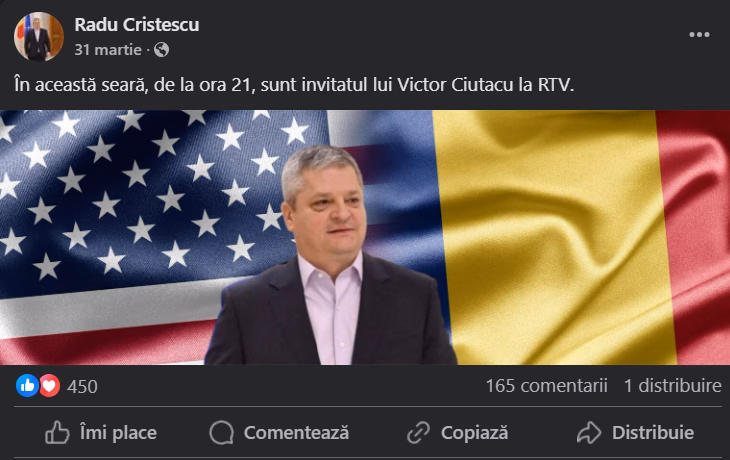Select the Comentează label
730x460 pixels.
click(x=296, y=433)
